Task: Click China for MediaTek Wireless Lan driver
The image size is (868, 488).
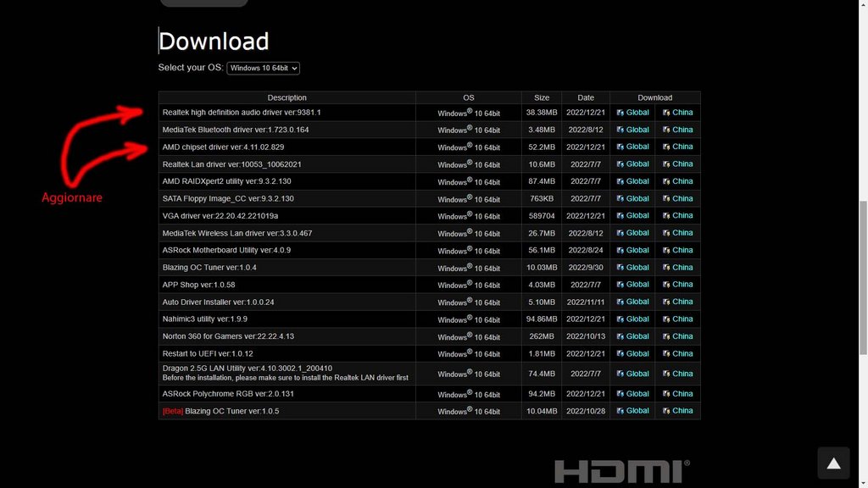Action: click(677, 233)
